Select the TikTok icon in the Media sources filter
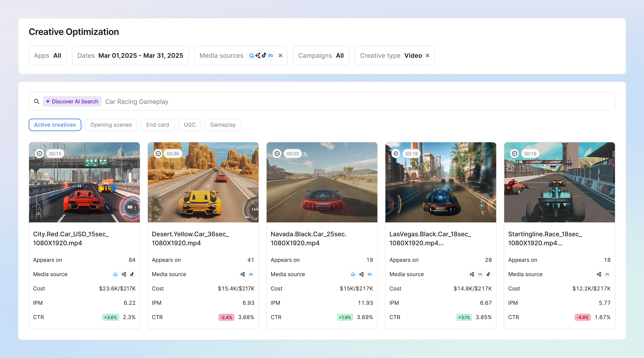Screen dimensions: 644x358 [264, 55]
